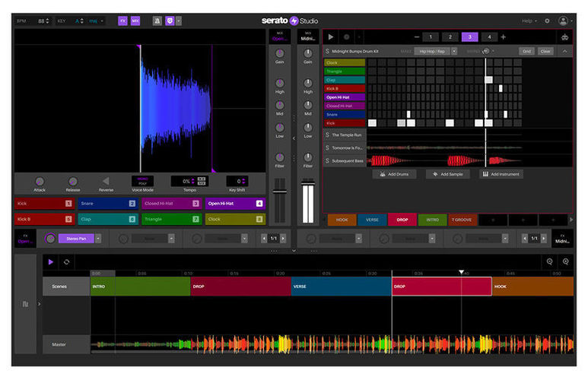Adjust the key note stepper

click(82, 21)
